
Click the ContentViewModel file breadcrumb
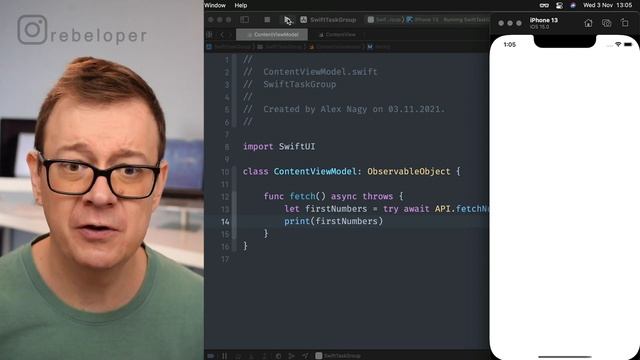tap(335, 47)
